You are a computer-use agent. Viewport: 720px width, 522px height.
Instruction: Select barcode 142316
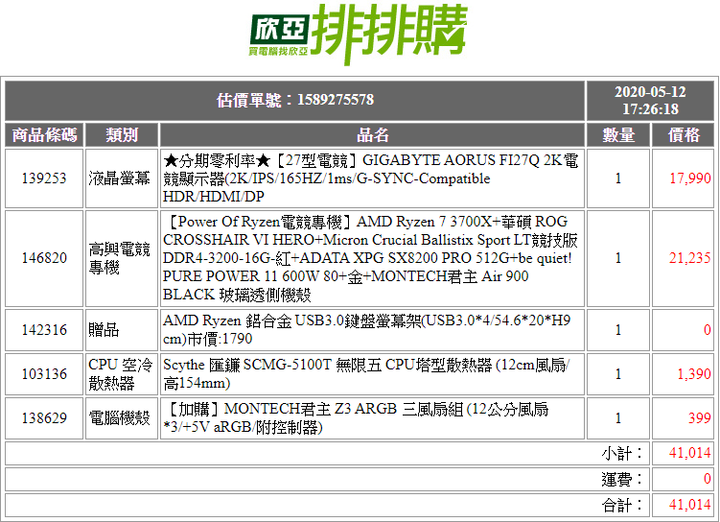click(x=45, y=330)
